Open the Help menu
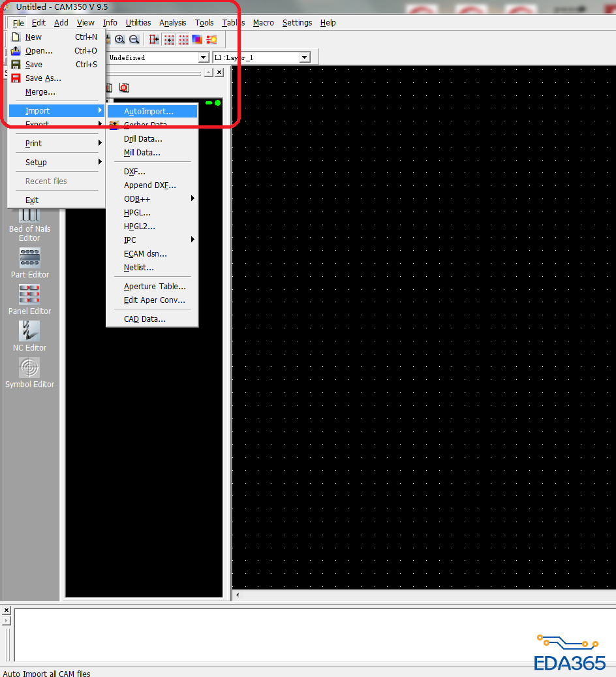Image resolution: width=616 pixels, height=677 pixels. click(x=328, y=23)
